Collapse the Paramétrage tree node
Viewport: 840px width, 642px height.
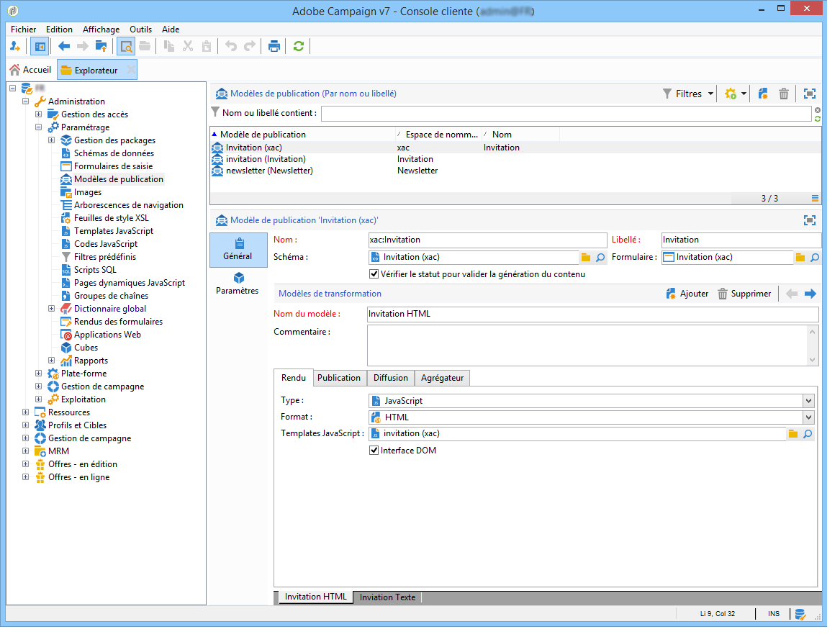39,127
